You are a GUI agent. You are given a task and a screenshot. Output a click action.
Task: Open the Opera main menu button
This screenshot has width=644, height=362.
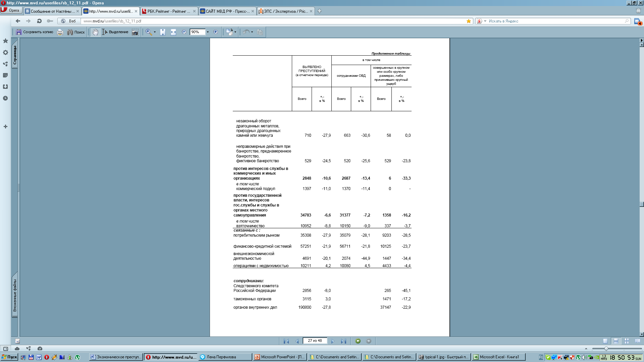click(11, 10)
